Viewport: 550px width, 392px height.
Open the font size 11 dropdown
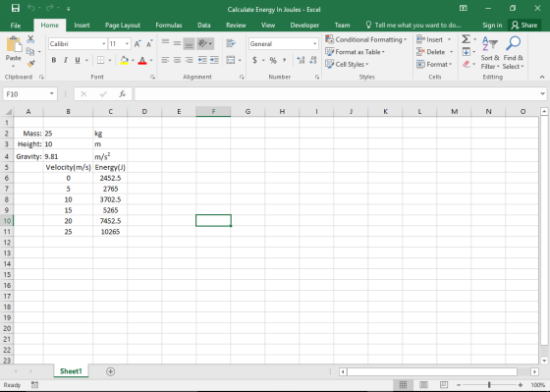tap(127, 44)
